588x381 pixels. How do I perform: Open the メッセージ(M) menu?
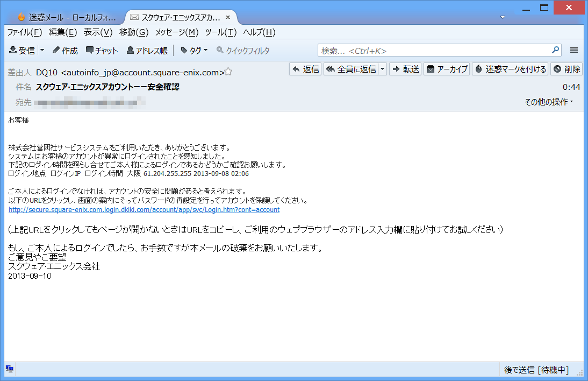[177, 32]
